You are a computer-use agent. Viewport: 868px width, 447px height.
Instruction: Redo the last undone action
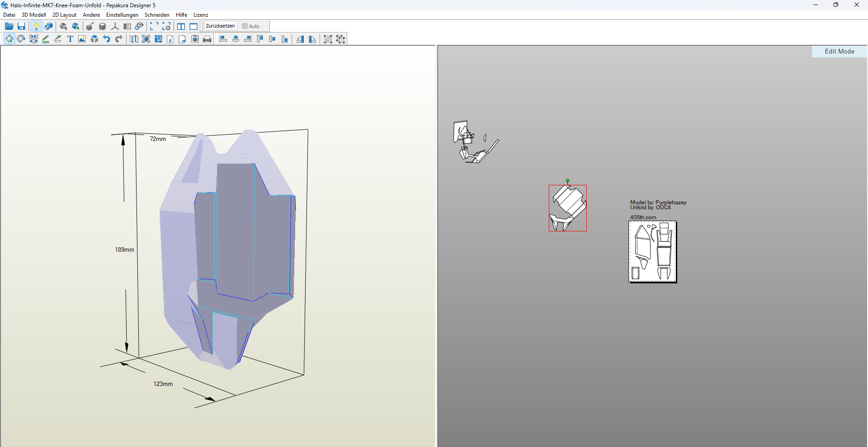[119, 39]
